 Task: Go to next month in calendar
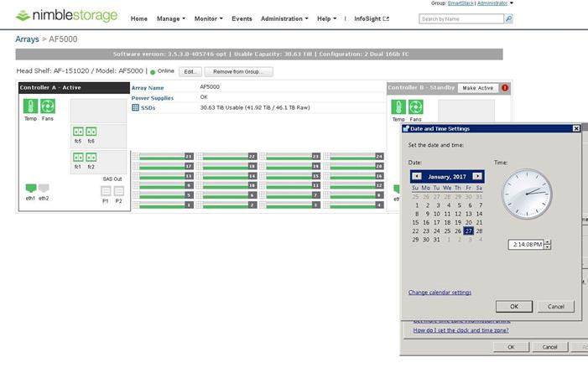pos(477,176)
